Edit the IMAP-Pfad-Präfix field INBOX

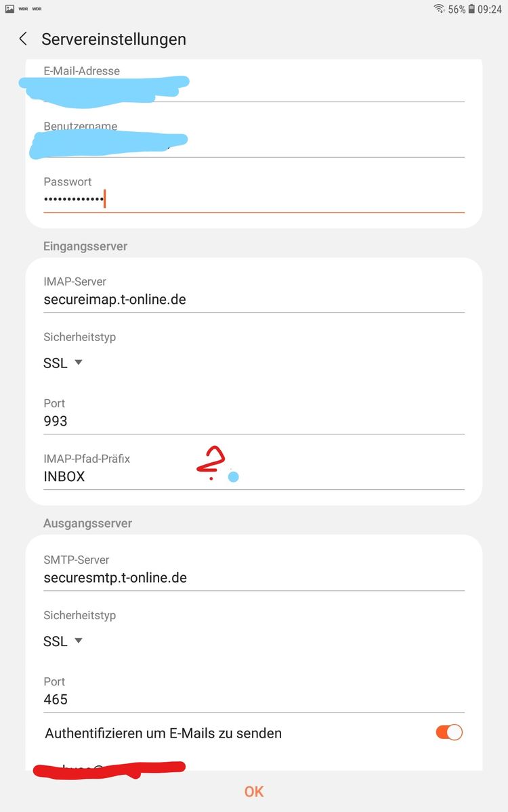253,476
